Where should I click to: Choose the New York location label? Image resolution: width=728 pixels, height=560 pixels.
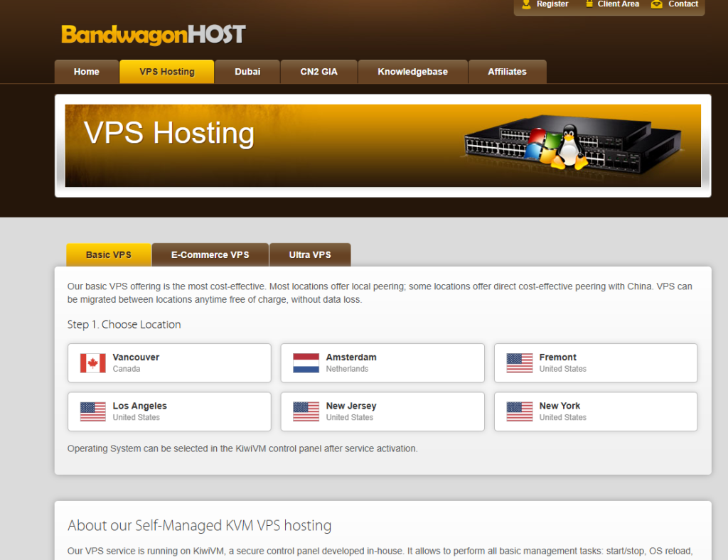tap(560, 406)
